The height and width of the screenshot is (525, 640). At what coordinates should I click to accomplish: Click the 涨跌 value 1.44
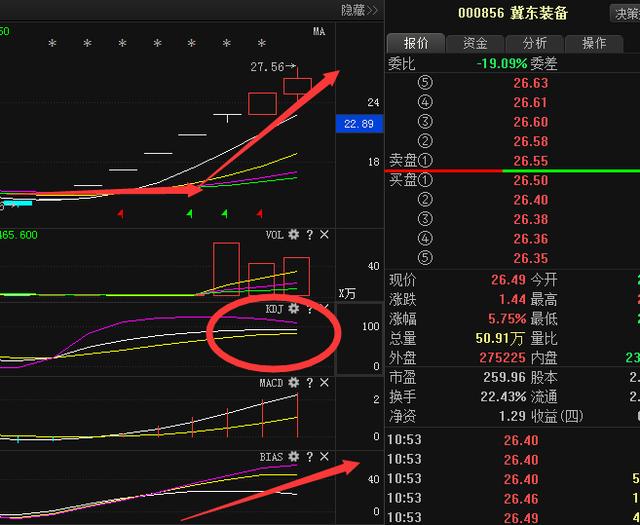click(512, 299)
